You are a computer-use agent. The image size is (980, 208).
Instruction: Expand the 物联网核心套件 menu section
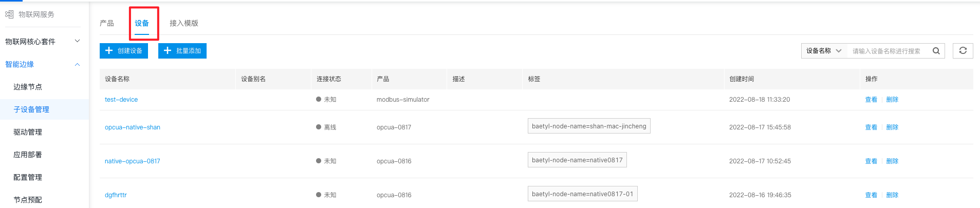point(78,41)
